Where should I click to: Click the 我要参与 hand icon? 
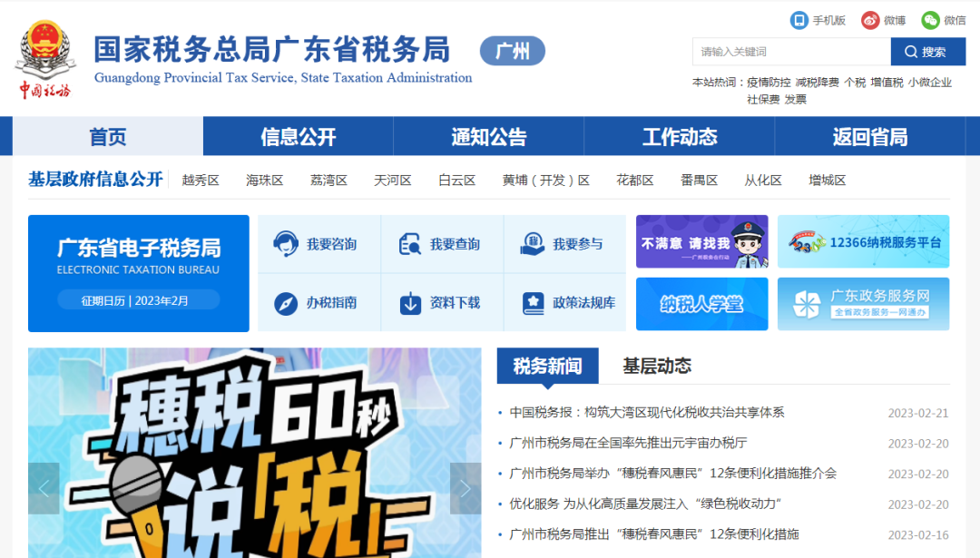pyautogui.click(x=529, y=242)
